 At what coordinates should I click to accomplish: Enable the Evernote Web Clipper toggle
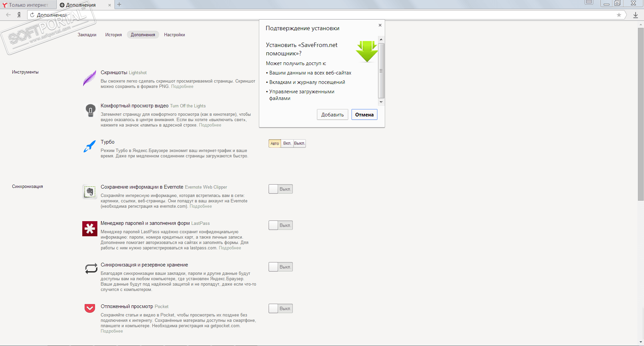tap(281, 189)
